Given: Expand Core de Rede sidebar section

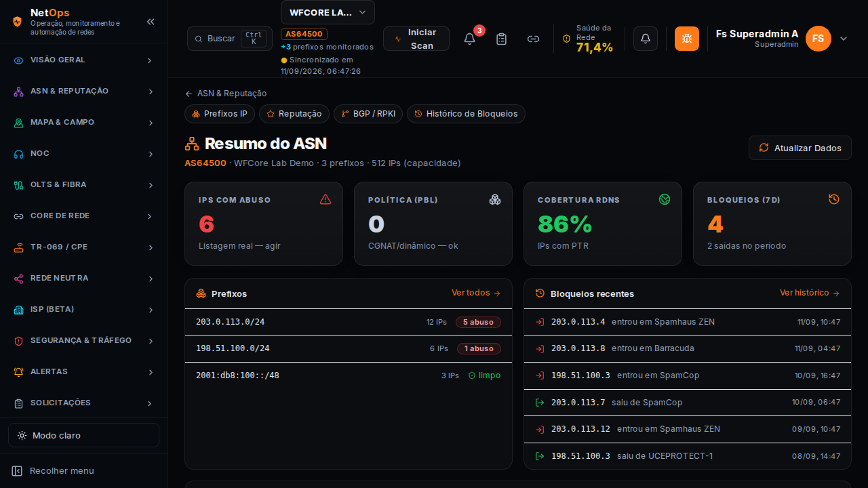Looking at the screenshot, I should coord(83,216).
